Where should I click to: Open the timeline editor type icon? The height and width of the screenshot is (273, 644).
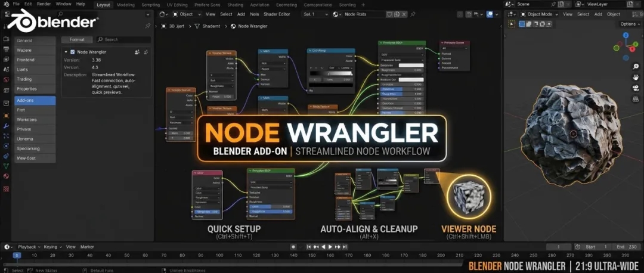8,247
